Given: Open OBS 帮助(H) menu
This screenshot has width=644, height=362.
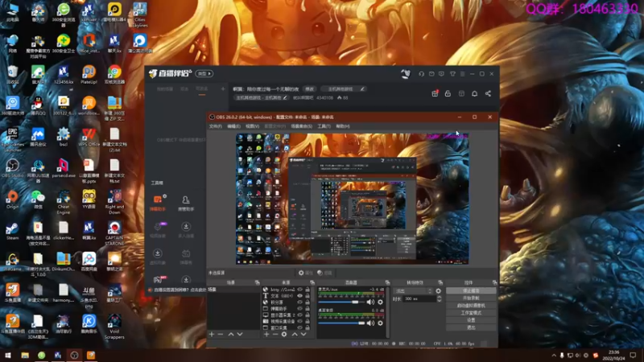Looking at the screenshot, I should click(x=343, y=126).
